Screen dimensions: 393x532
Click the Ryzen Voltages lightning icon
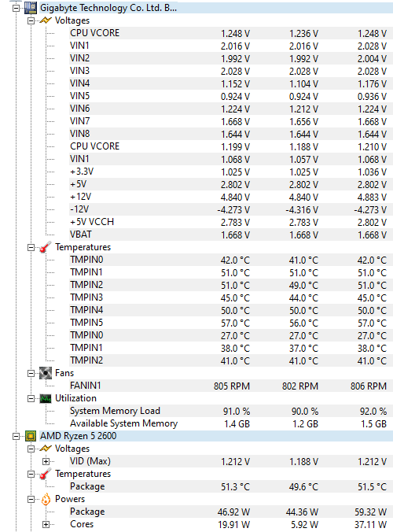46,449
